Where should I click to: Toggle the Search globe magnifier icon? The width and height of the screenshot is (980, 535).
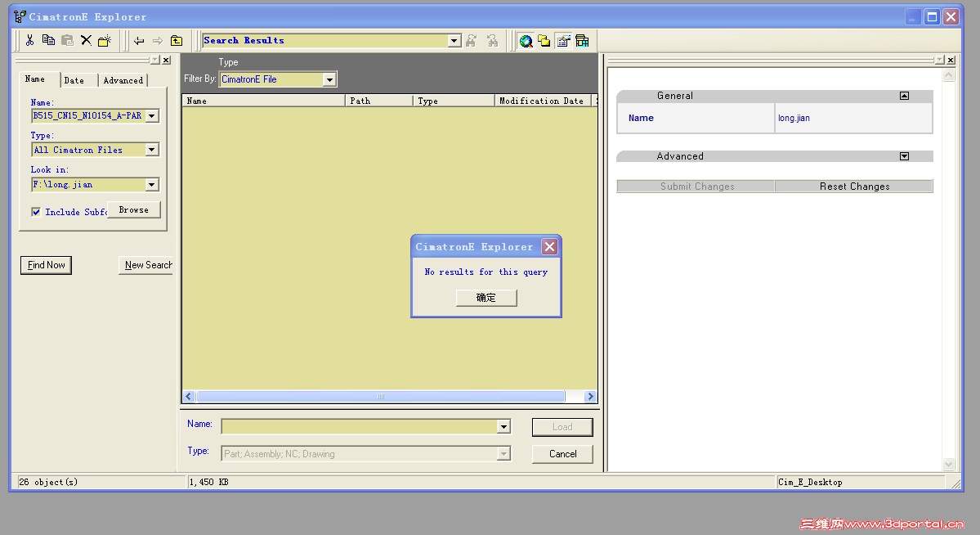(x=526, y=41)
